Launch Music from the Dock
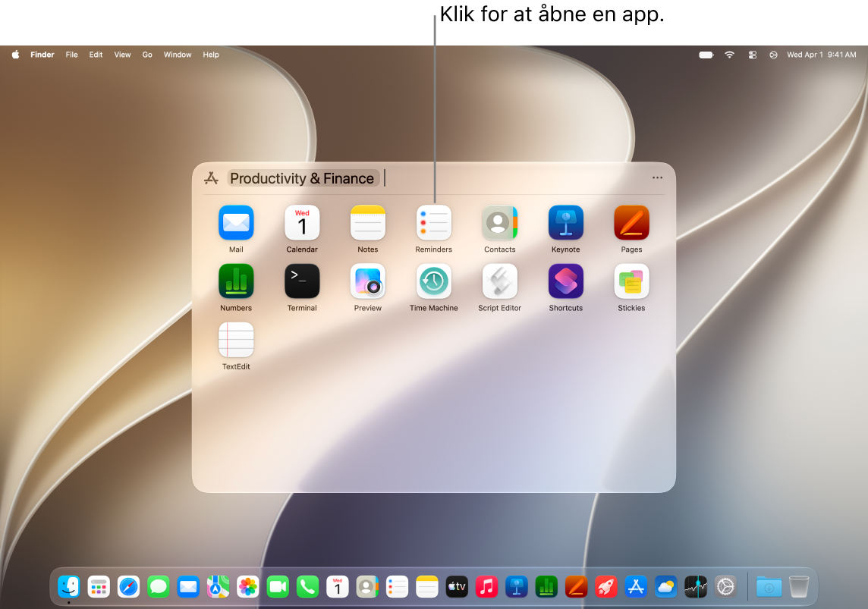 [x=486, y=586]
